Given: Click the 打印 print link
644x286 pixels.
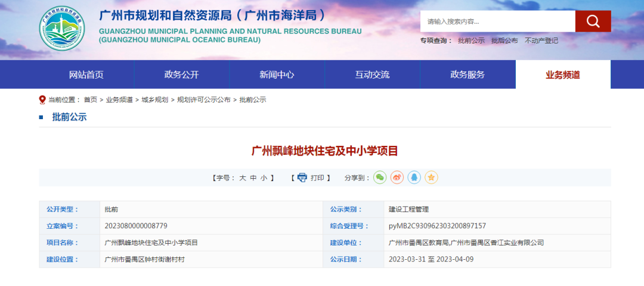Looking at the screenshot, I should [317, 178].
